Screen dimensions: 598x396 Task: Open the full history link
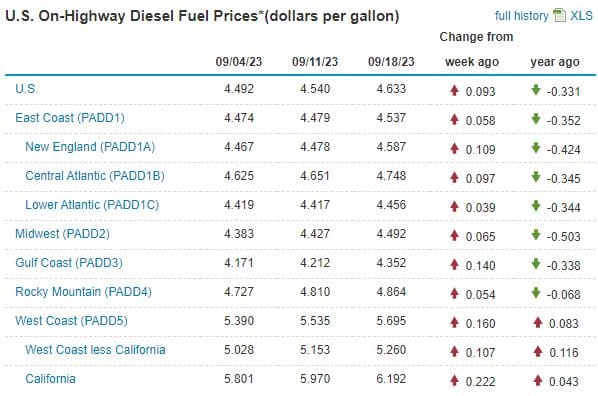click(521, 16)
